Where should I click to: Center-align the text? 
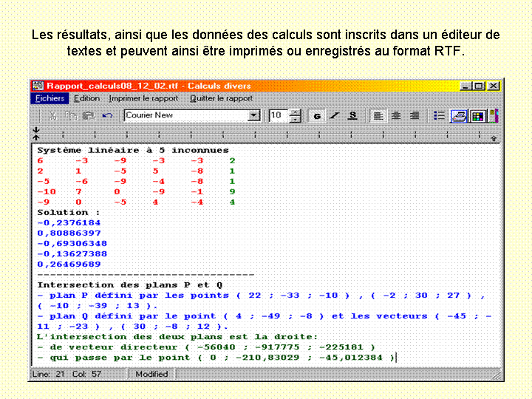tap(396, 116)
